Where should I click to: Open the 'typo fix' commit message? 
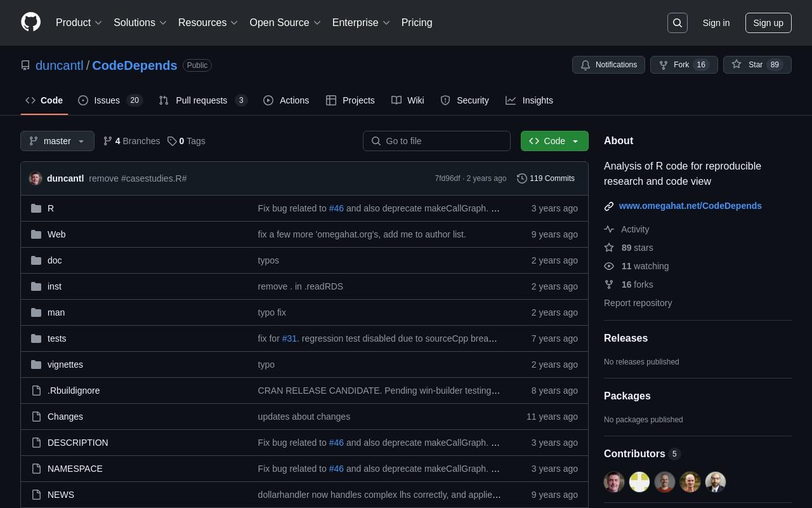coord(272,312)
